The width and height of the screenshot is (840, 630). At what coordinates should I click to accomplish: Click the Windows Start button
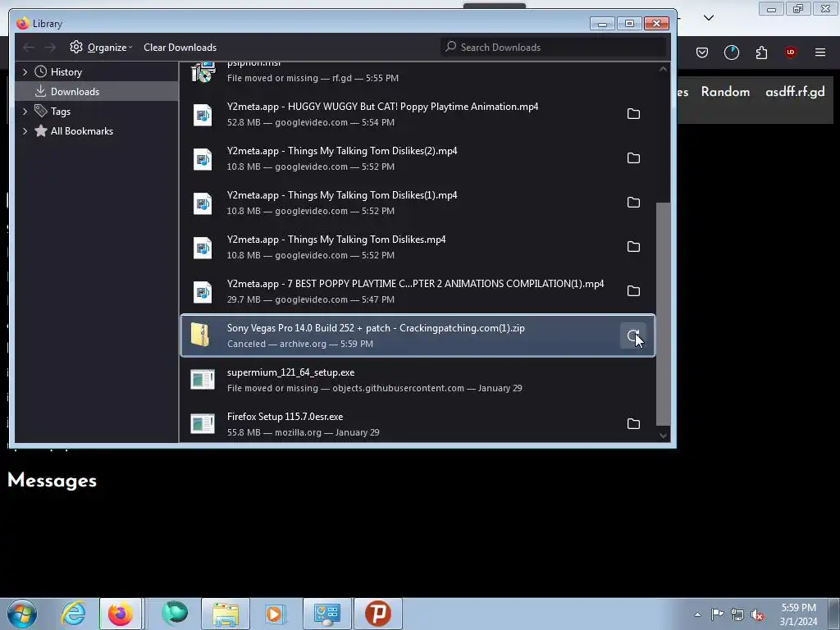click(x=22, y=614)
